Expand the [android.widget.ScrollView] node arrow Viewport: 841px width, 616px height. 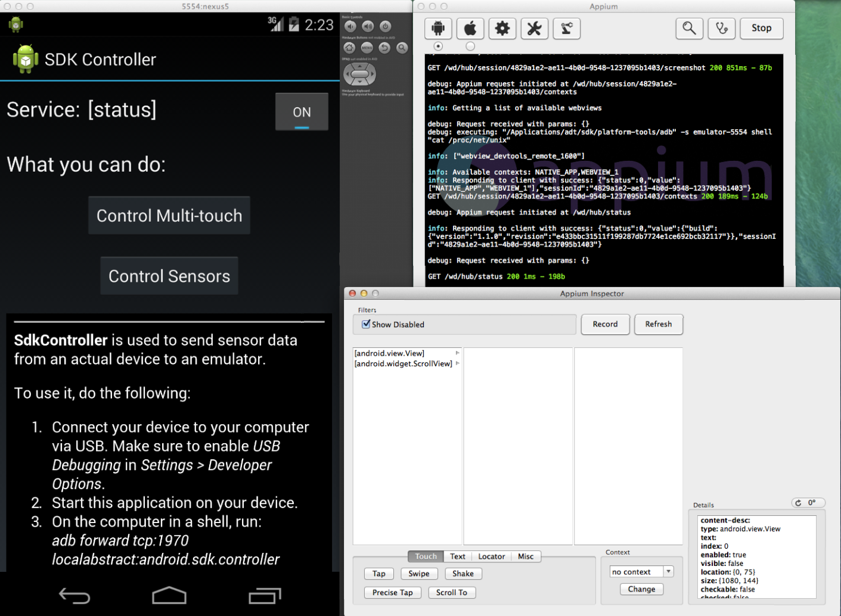pos(458,363)
